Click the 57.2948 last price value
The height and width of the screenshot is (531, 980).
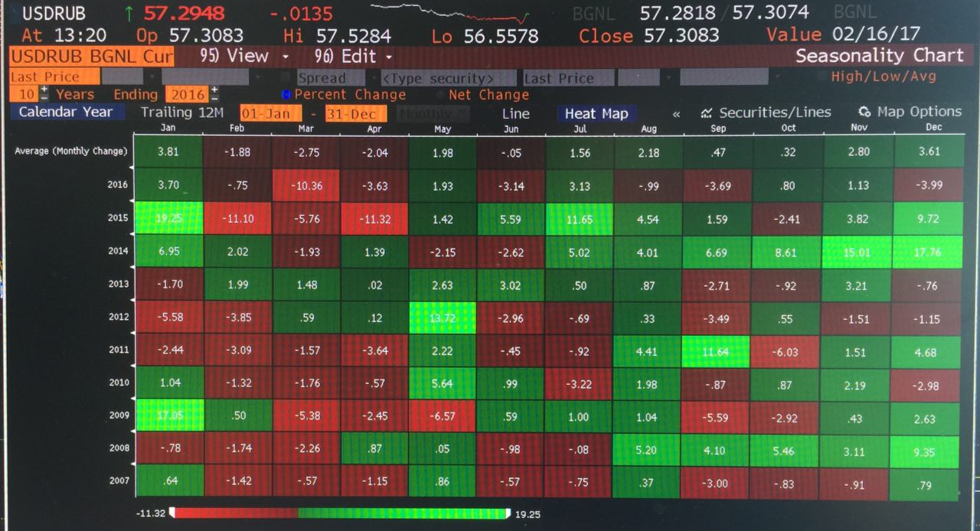click(x=184, y=13)
